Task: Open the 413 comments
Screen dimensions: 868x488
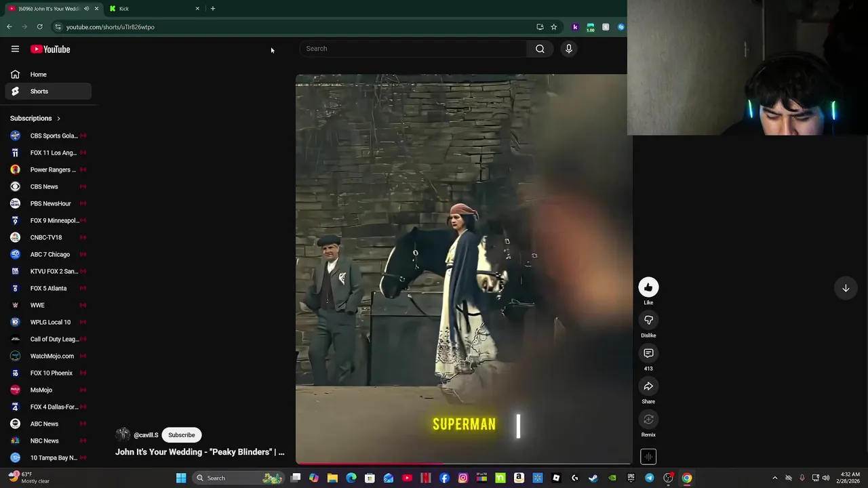Action: pos(648,353)
